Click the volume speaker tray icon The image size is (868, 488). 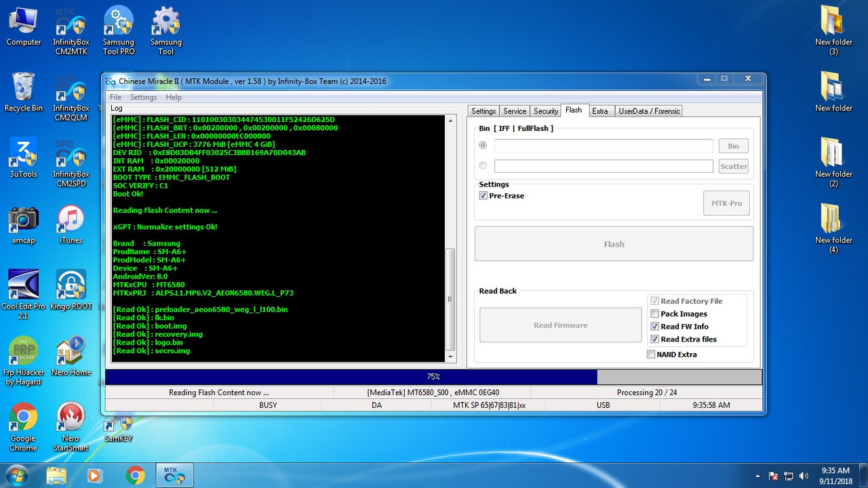pyautogui.click(x=804, y=476)
